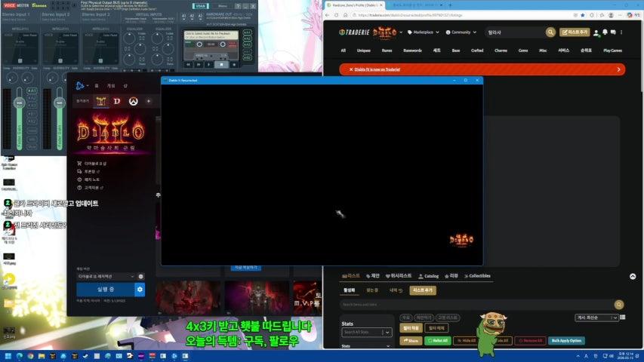The height and width of the screenshot is (362, 644).
Task: Open the listing sort order dropdown
Action: (596, 318)
